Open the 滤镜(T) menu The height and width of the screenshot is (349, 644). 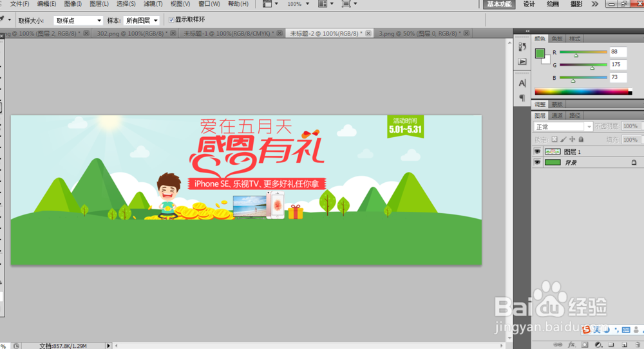tap(153, 4)
